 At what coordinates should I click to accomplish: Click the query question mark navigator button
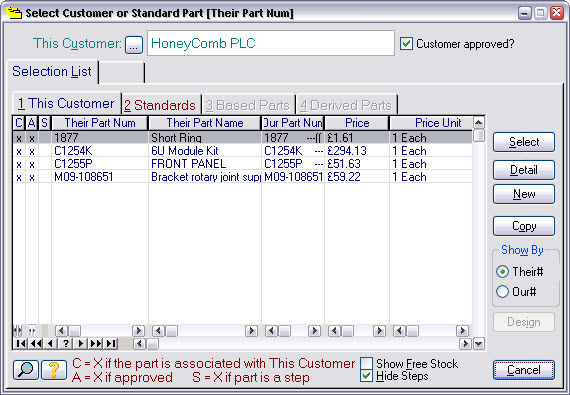point(65,343)
